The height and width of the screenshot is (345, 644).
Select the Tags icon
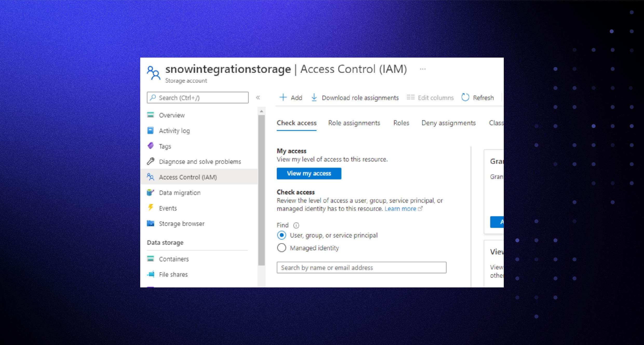point(151,146)
